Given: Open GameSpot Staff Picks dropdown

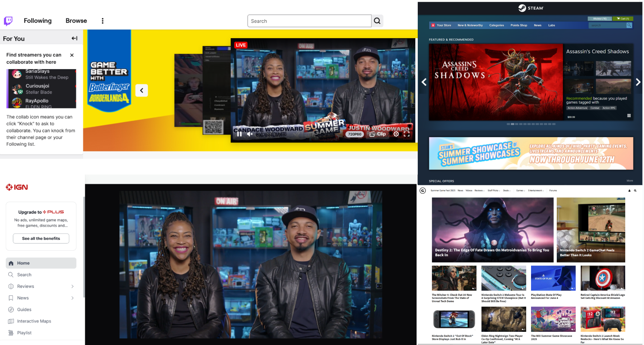Looking at the screenshot, I should [x=494, y=191].
